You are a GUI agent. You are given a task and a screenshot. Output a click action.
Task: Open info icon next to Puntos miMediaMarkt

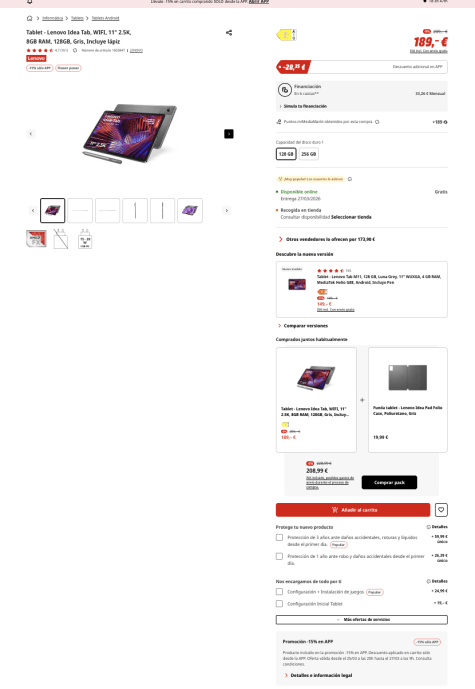tap(377, 122)
